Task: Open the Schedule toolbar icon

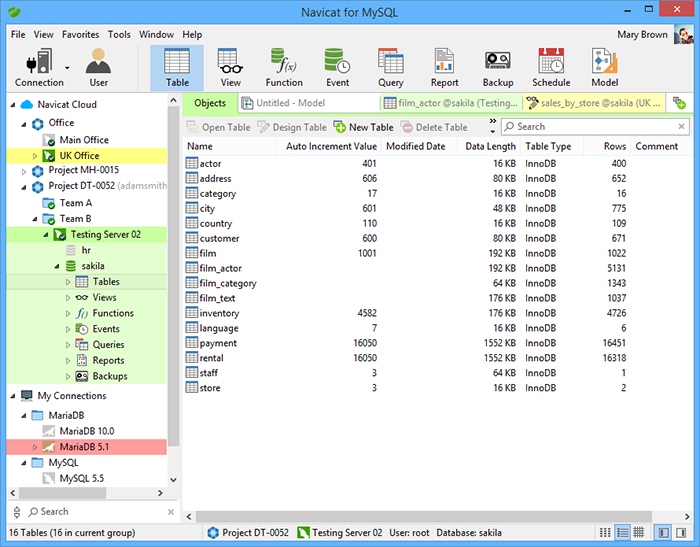Action: [551, 68]
